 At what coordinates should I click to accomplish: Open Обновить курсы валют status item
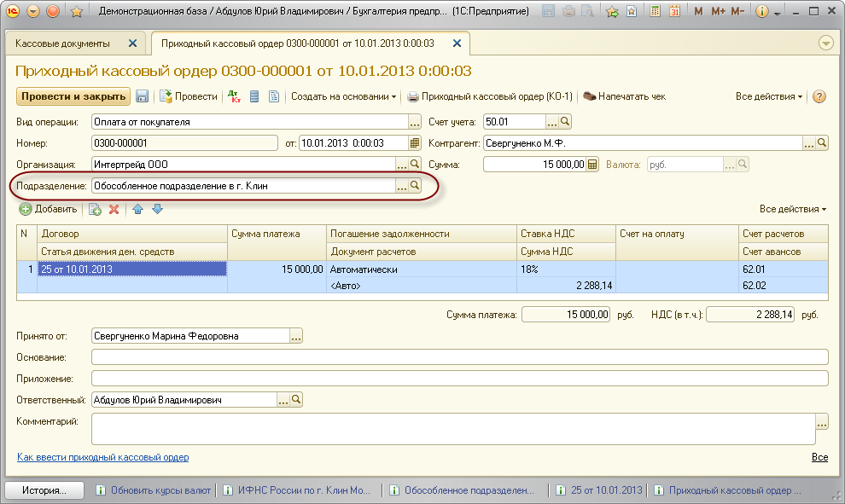pyautogui.click(x=154, y=490)
